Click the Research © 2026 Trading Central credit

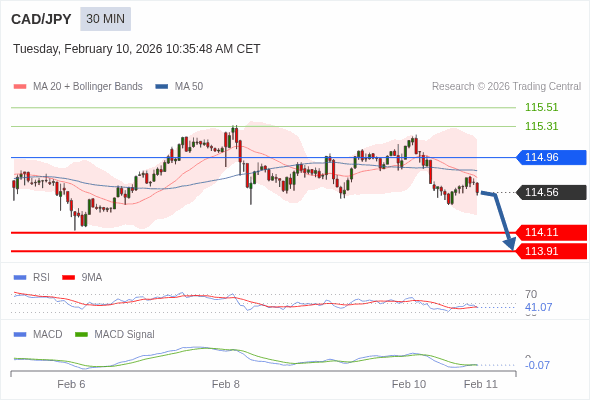506,87
